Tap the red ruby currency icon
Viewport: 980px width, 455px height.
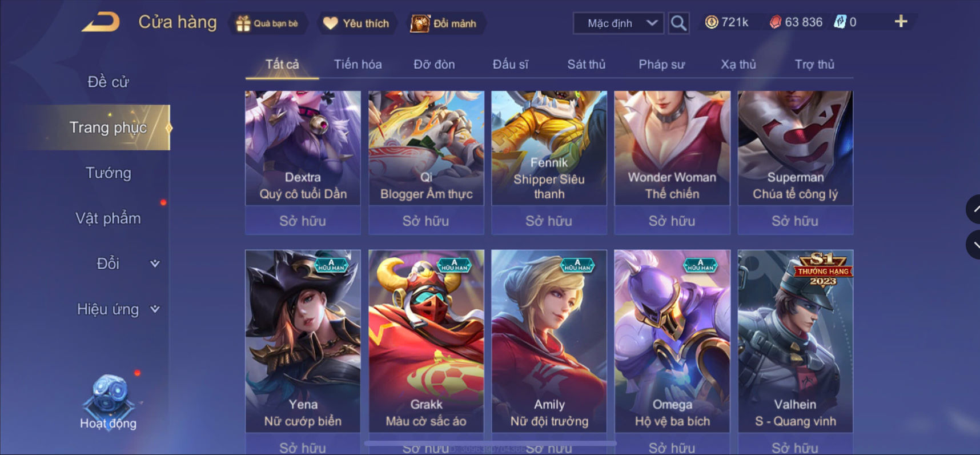click(x=775, y=22)
